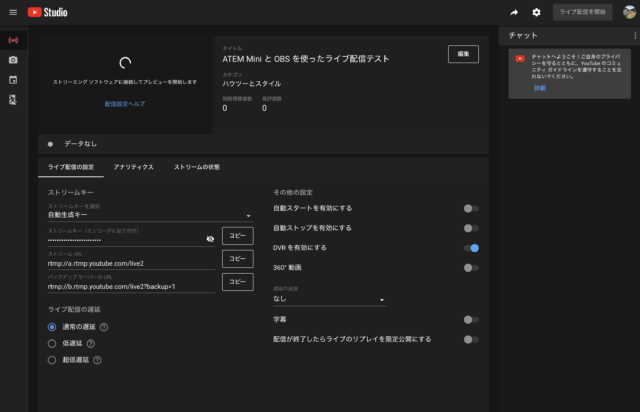This screenshot has width=640, height=412.
Task: Open the 配信設定ヘルプ link
Action: [125, 102]
